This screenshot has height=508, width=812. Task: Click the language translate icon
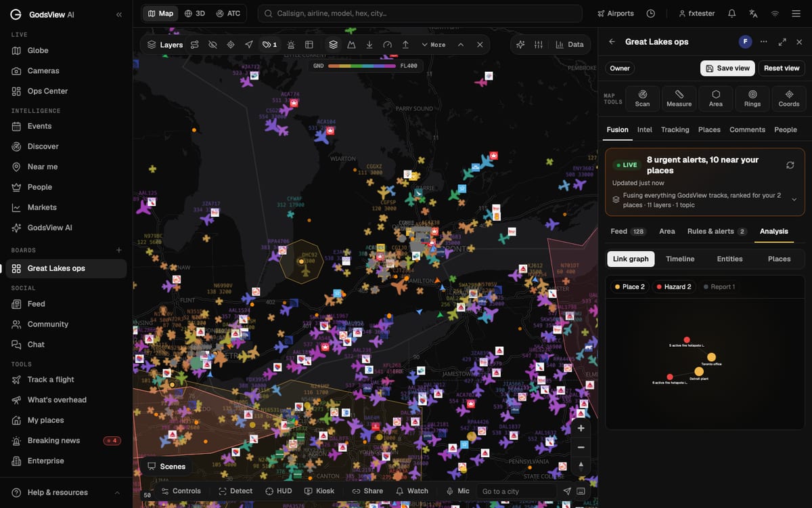coord(753,14)
